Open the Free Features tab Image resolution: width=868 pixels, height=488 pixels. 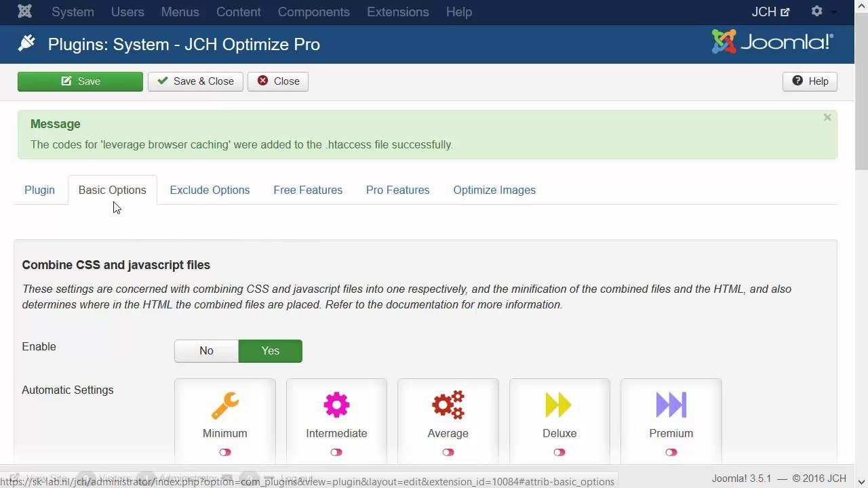tap(308, 190)
